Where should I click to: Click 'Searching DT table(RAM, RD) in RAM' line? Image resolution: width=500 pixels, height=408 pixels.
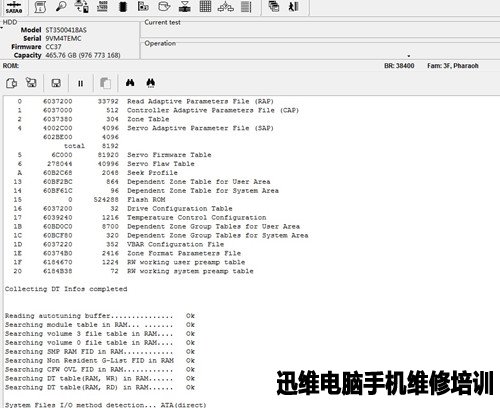click(100, 388)
